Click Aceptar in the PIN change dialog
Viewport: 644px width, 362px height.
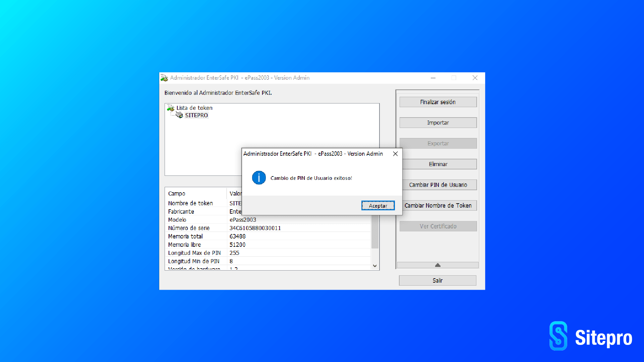tap(378, 206)
